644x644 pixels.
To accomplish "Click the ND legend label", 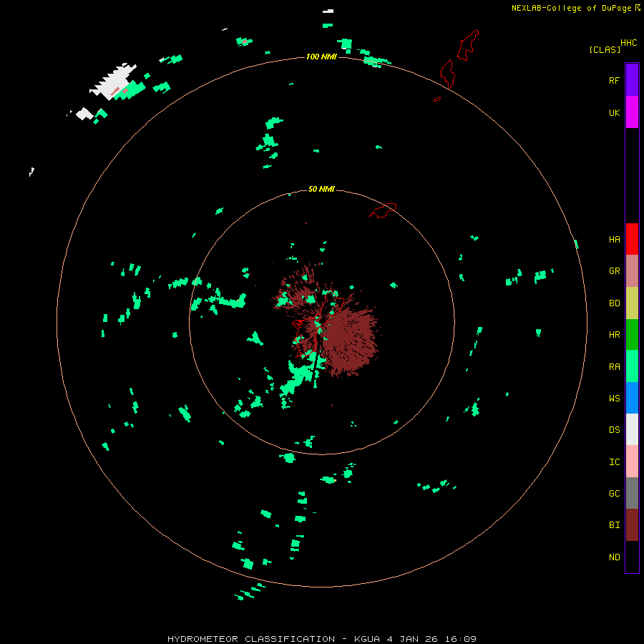I will 614,557.
